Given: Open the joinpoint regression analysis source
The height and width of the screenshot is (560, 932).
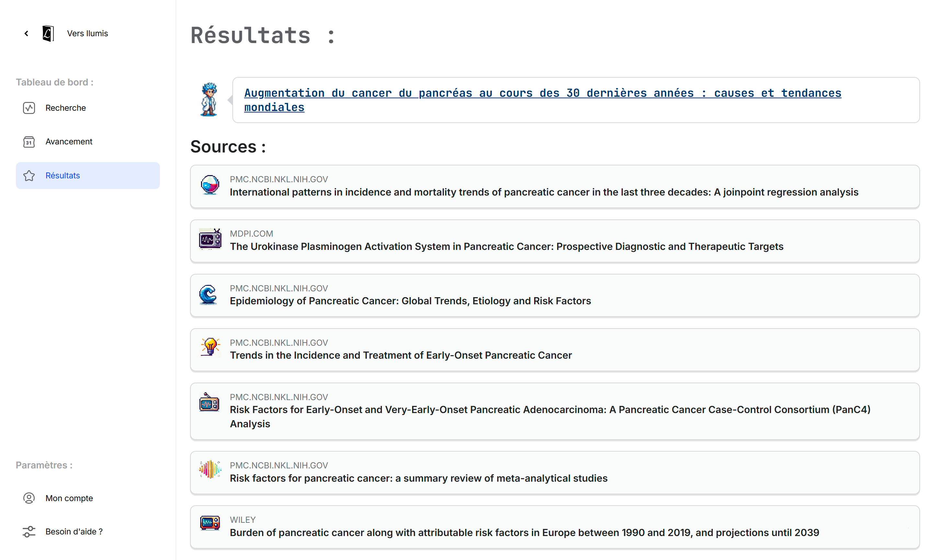Looking at the screenshot, I should [x=544, y=192].
